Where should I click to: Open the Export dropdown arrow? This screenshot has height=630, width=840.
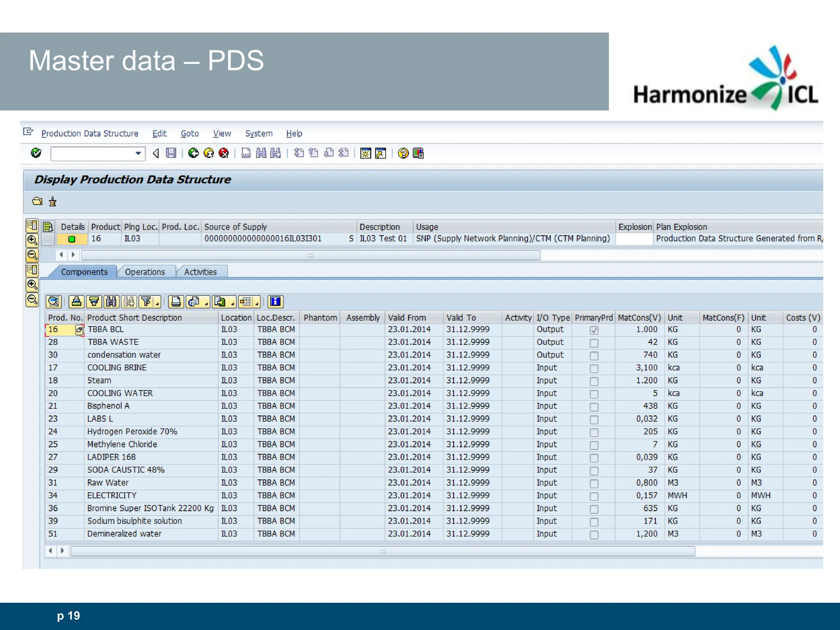tap(233, 304)
